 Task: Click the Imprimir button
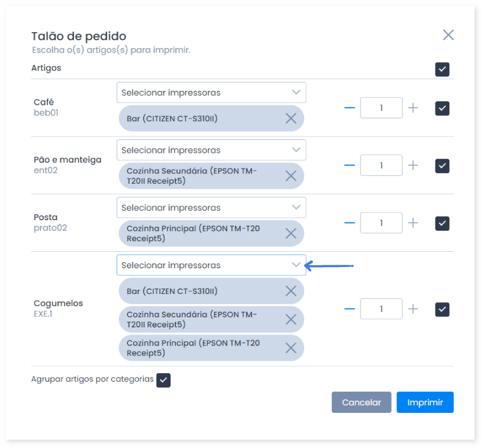(425, 402)
